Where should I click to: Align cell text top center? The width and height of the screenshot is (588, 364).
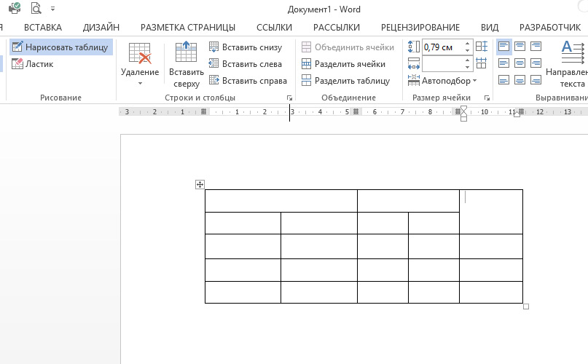[x=520, y=47]
